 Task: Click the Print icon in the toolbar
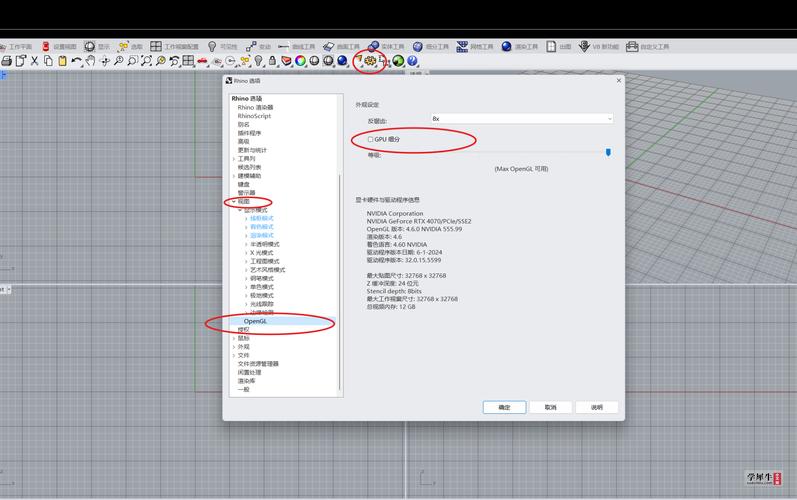coord(7,61)
